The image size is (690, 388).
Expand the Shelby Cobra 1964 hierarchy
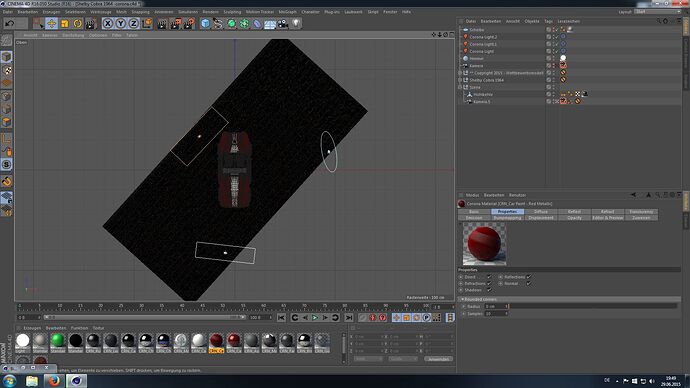click(460, 80)
